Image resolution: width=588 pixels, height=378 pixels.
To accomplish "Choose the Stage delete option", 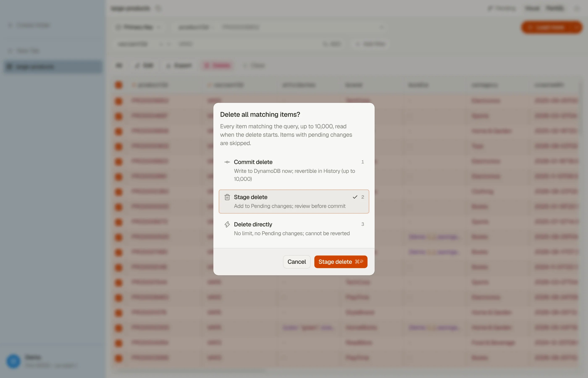I will tap(294, 201).
